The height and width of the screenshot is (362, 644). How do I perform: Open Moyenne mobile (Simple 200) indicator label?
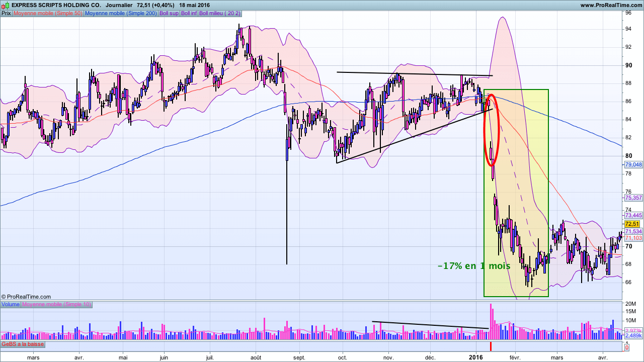(121, 13)
